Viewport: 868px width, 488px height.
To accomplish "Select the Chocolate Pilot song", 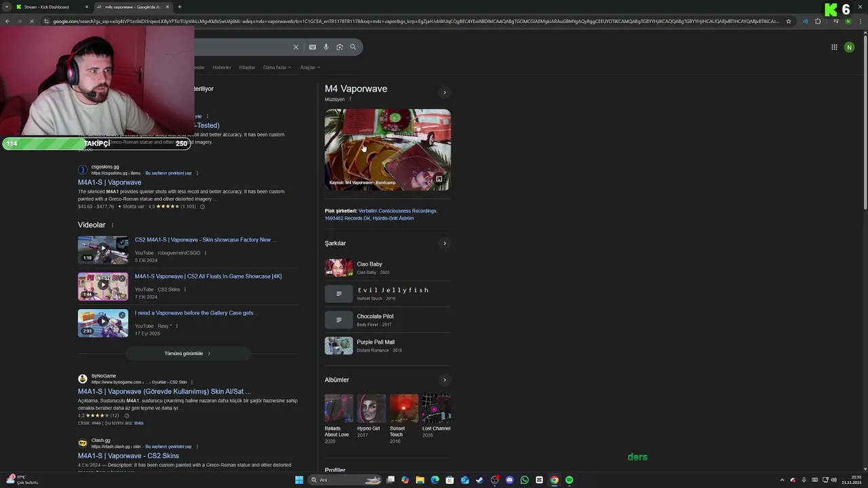I will [x=387, y=320].
